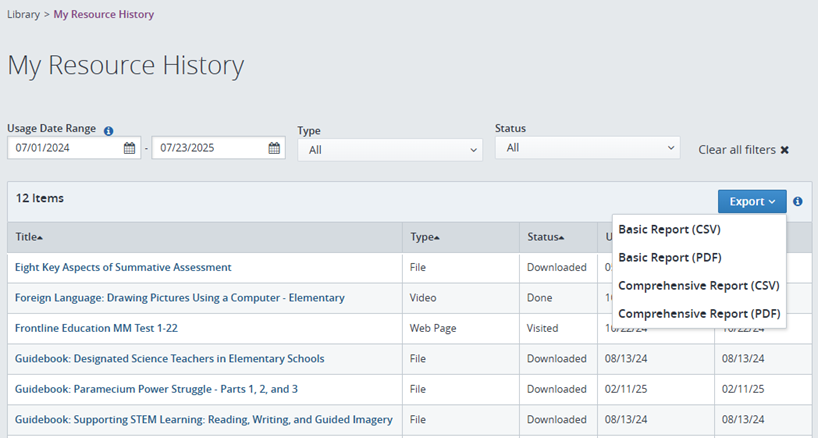
Task: Open Guidebook: Designated Science Teachers link
Action: click(x=170, y=359)
